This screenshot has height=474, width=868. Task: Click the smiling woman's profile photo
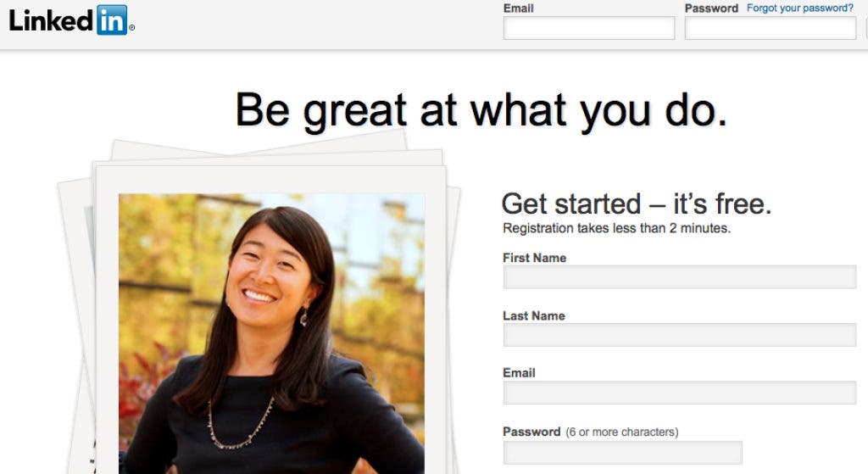click(x=272, y=333)
